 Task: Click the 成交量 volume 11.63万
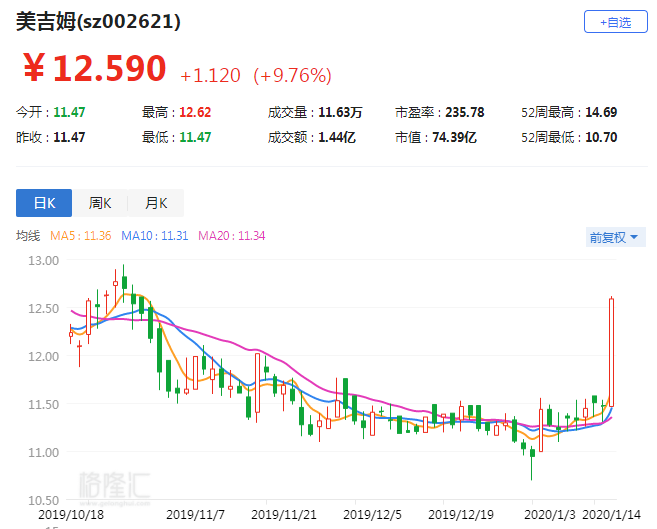(340, 112)
